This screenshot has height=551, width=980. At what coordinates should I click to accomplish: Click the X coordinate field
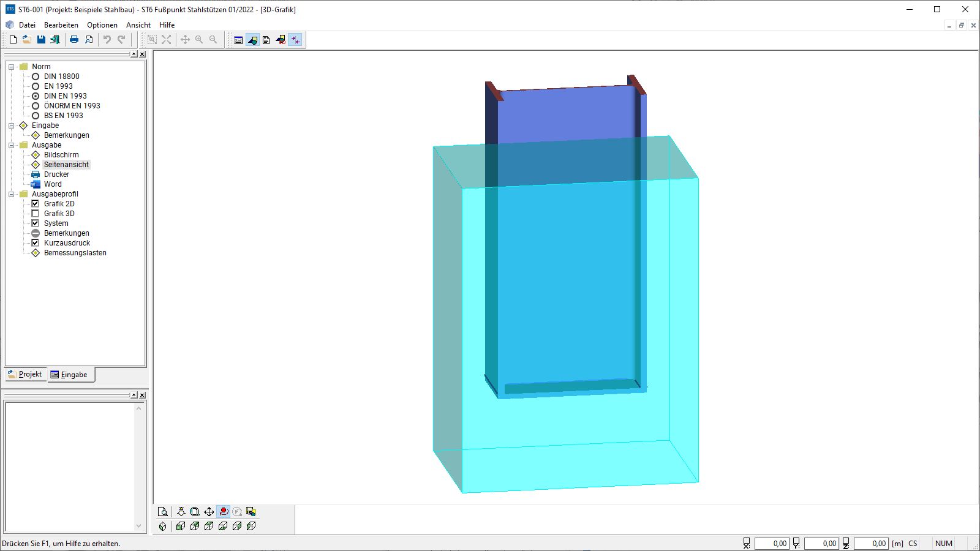point(772,544)
